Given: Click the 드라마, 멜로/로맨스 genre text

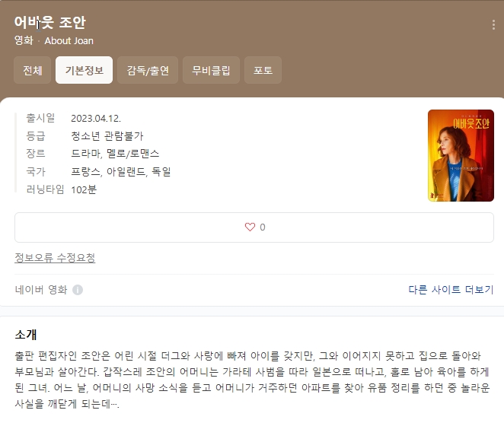Looking at the screenshot, I should click(115, 154).
